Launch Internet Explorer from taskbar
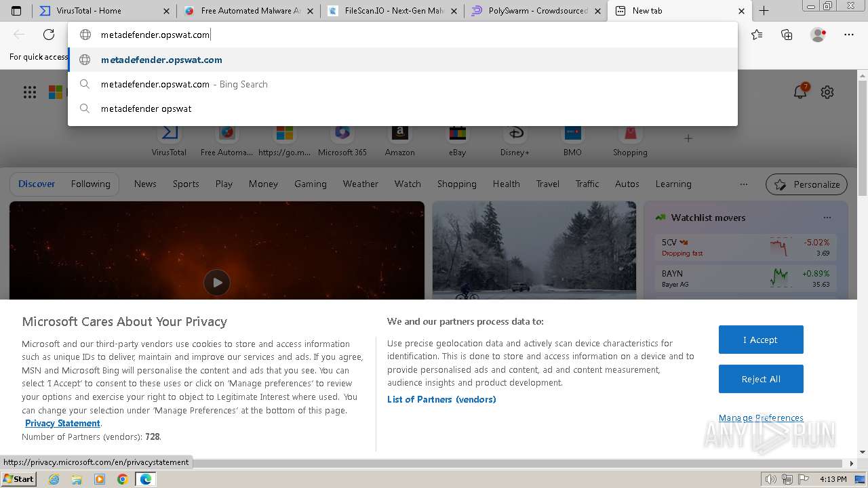The image size is (868, 488). click(x=54, y=479)
